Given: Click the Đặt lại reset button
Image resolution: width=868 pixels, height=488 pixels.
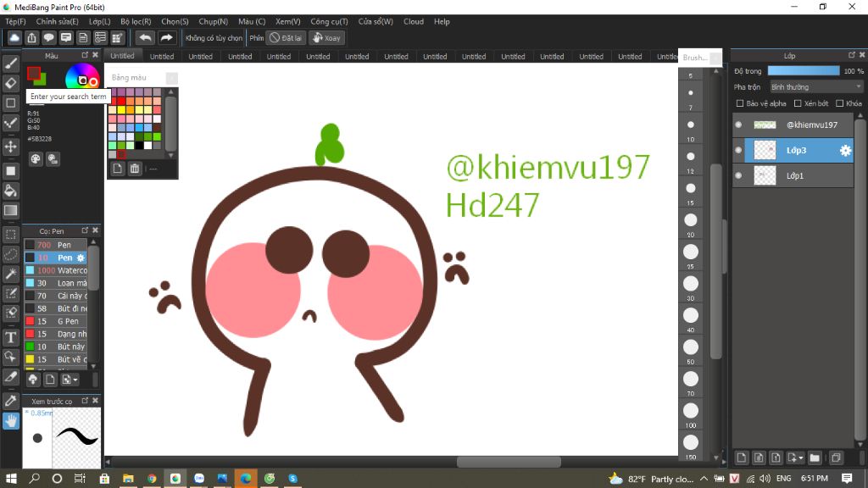Looking at the screenshot, I should coord(286,37).
